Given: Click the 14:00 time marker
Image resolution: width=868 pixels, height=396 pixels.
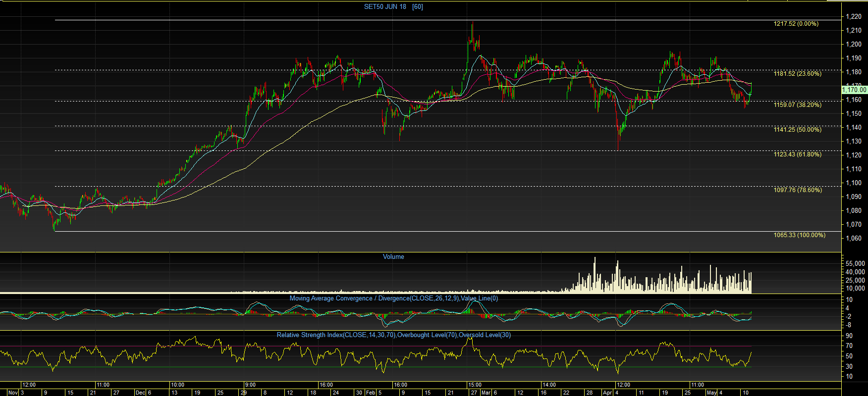Looking at the screenshot, I should coord(549,385).
